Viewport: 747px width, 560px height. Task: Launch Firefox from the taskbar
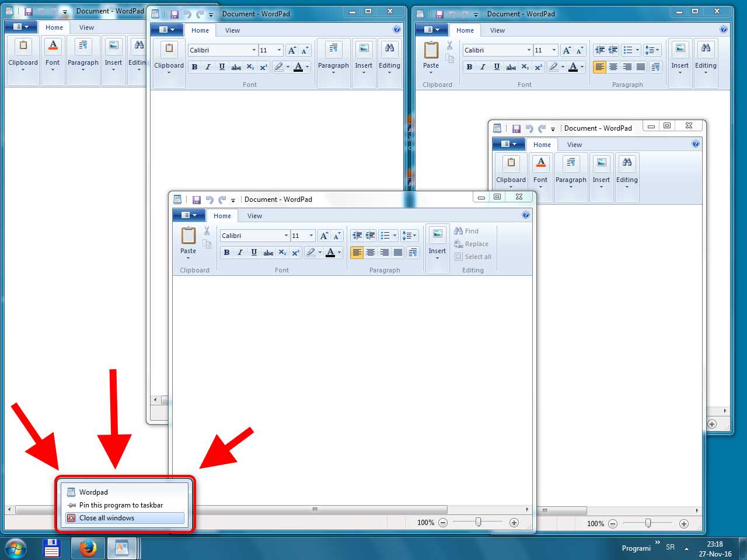tap(88, 548)
